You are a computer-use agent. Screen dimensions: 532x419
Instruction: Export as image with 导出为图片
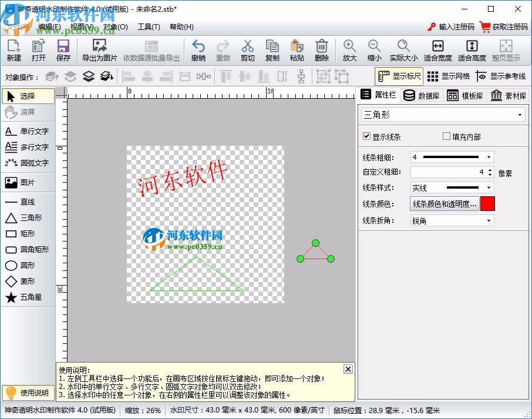99,51
